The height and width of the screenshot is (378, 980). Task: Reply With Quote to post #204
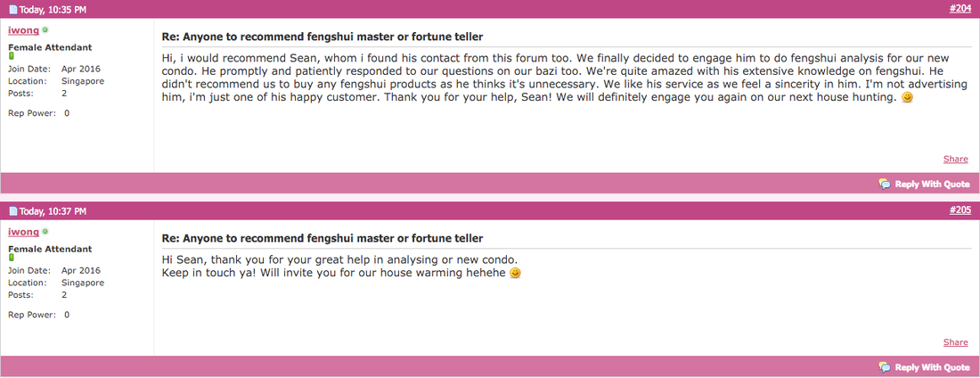(925, 184)
